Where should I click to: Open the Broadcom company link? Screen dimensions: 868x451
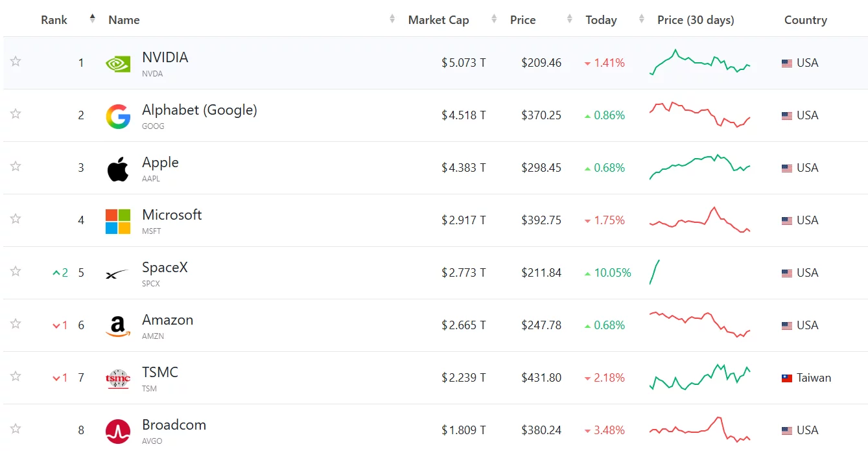click(x=174, y=424)
